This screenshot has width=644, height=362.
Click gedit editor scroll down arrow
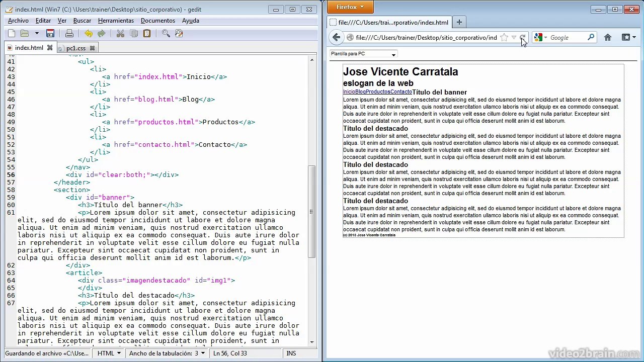[x=312, y=342]
